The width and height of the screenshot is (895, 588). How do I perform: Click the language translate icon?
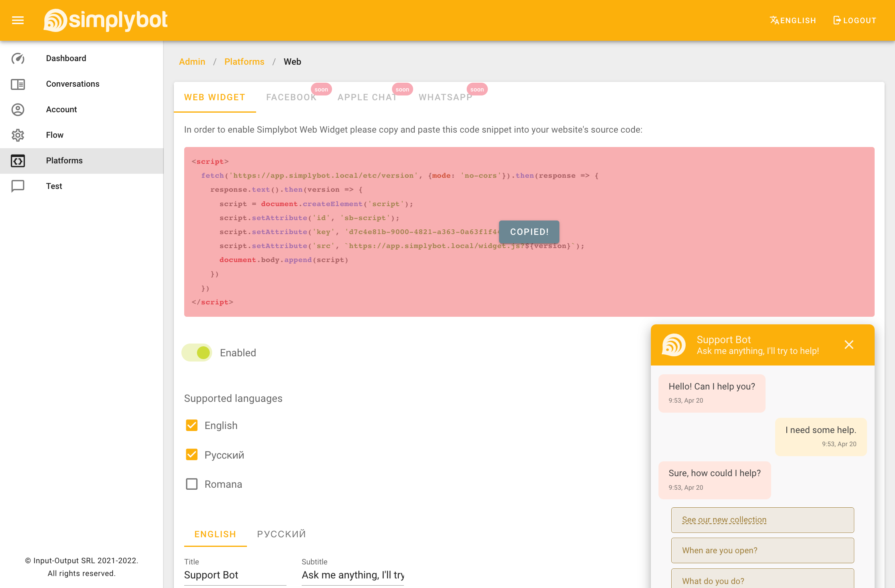coord(774,20)
